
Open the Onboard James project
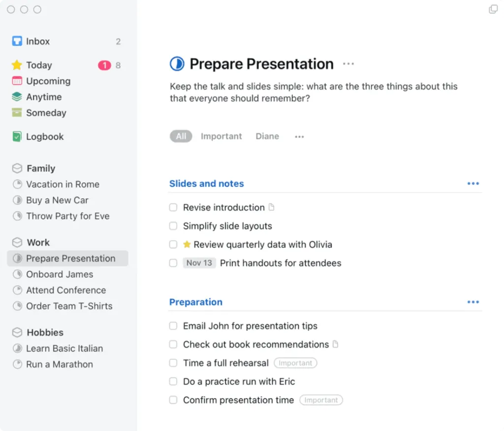click(x=60, y=274)
